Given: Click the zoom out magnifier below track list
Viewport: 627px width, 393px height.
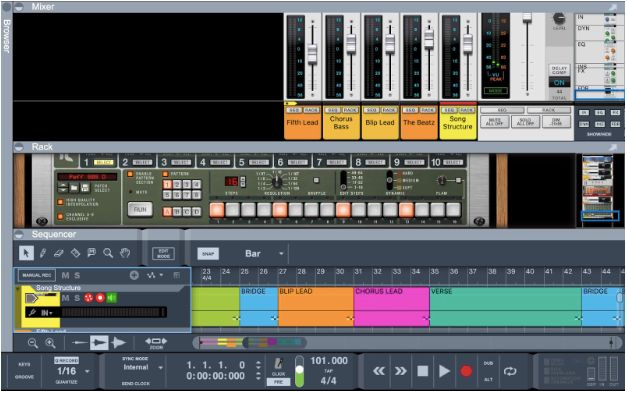Looking at the screenshot, I should tap(33, 343).
